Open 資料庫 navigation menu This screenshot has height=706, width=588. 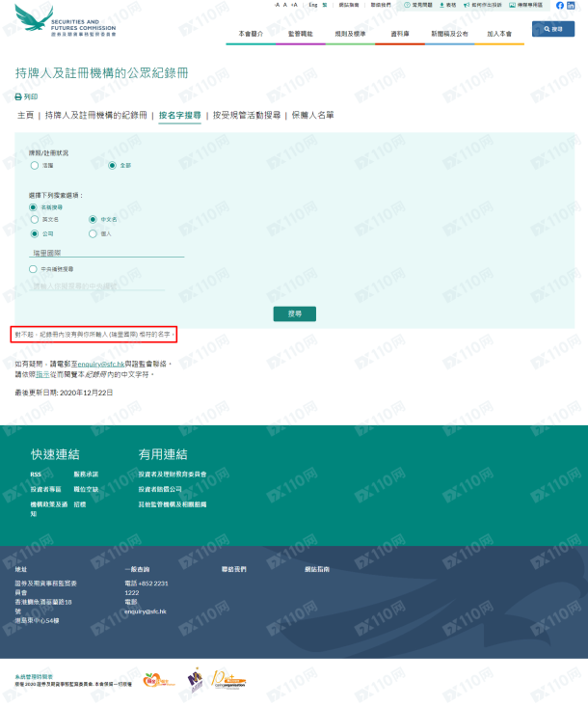click(400, 34)
